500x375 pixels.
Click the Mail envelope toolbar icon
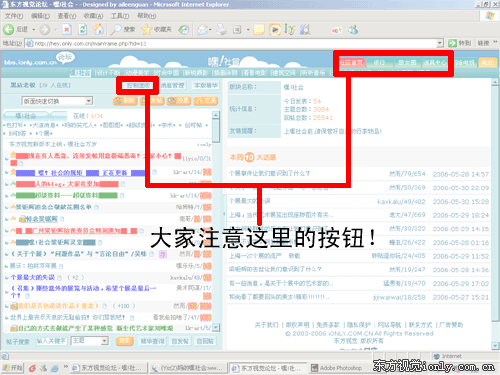pyautogui.click(x=202, y=30)
